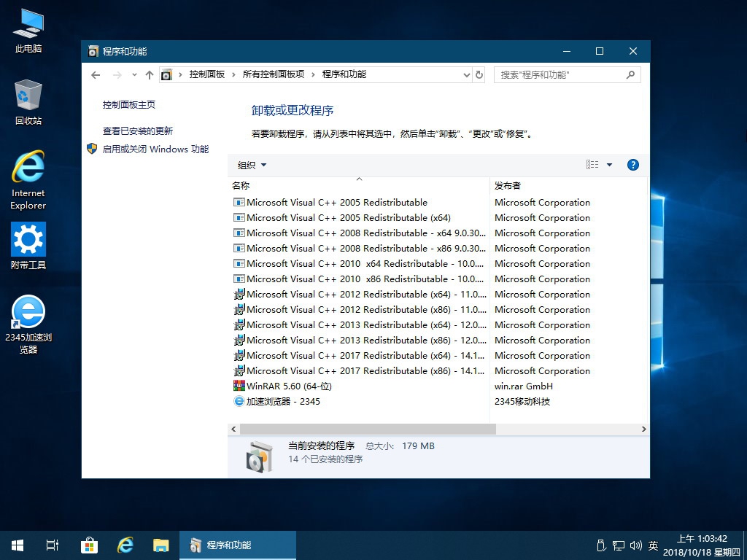The image size is (747, 560).
Task: Open the 附带工具 desktop icon
Action: coord(28,246)
